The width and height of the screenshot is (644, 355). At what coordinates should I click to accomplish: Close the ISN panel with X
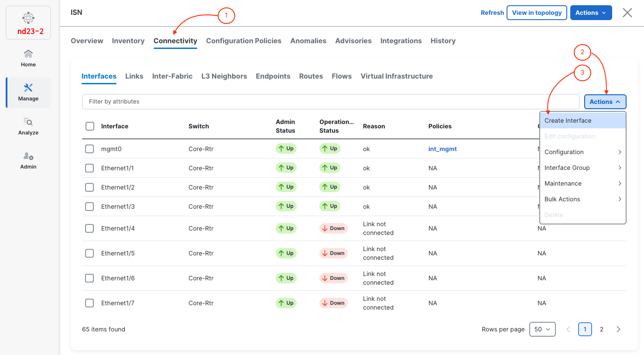click(627, 13)
